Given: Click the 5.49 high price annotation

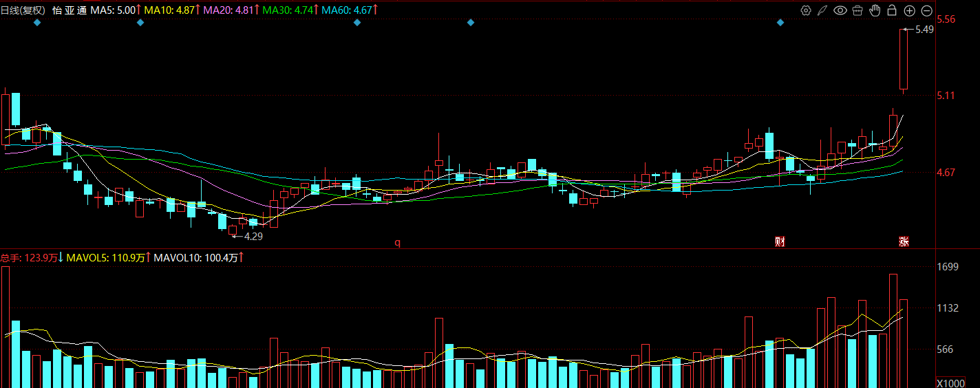Looking at the screenshot, I should coord(924,30).
